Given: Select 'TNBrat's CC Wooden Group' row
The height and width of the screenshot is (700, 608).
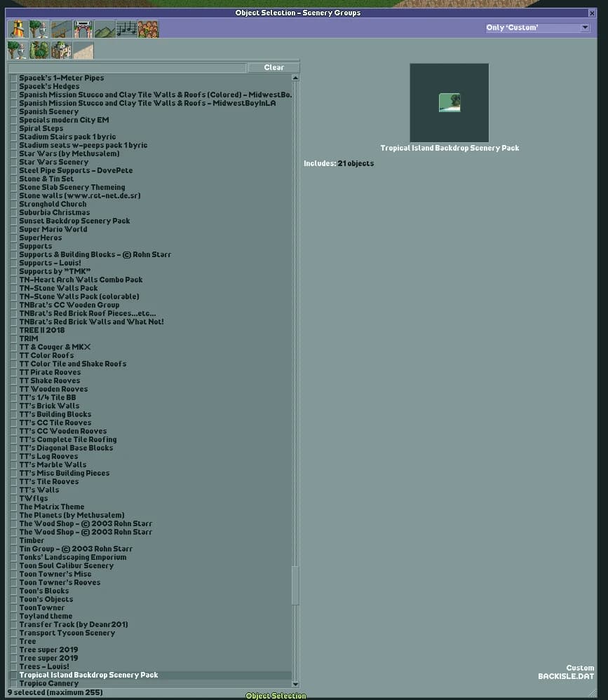Looking at the screenshot, I should [x=151, y=305].
